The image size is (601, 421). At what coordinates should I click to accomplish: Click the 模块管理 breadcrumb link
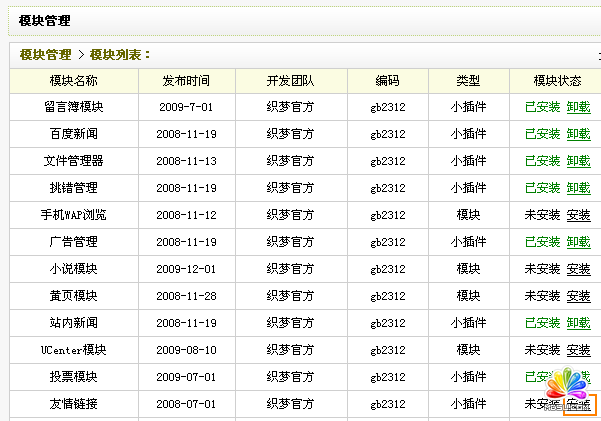(x=45, y=55)
